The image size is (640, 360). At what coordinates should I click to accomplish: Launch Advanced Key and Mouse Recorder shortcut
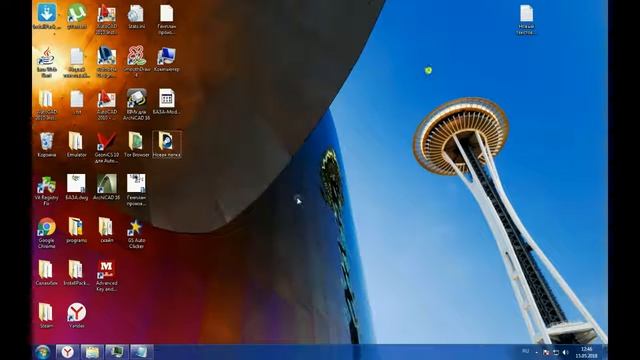tap(107, 276)
